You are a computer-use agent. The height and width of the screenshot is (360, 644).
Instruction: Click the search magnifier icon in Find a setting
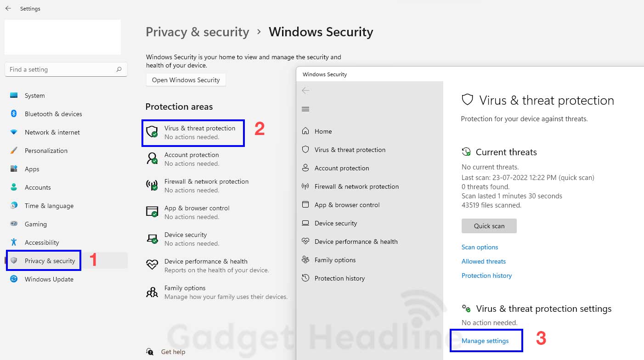(119, 69)
